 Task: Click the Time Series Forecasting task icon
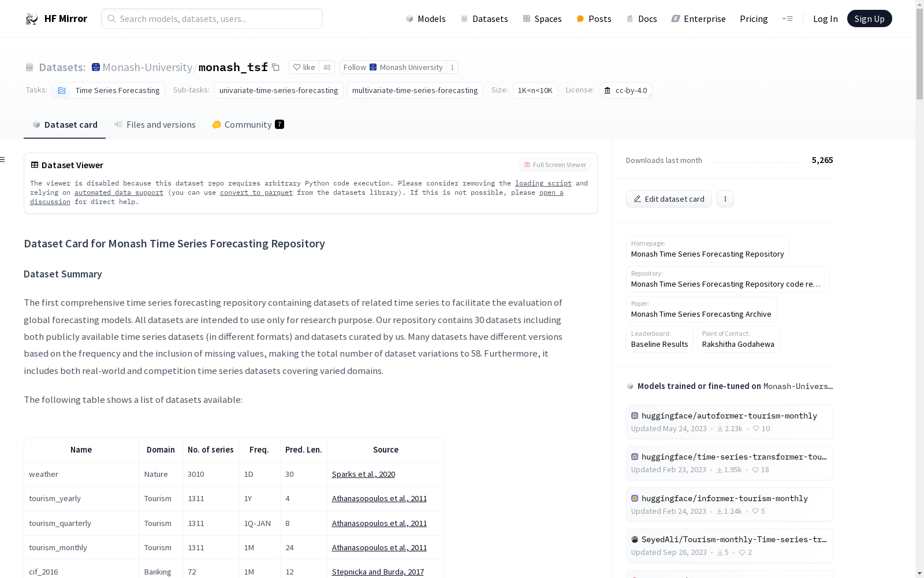62,90
